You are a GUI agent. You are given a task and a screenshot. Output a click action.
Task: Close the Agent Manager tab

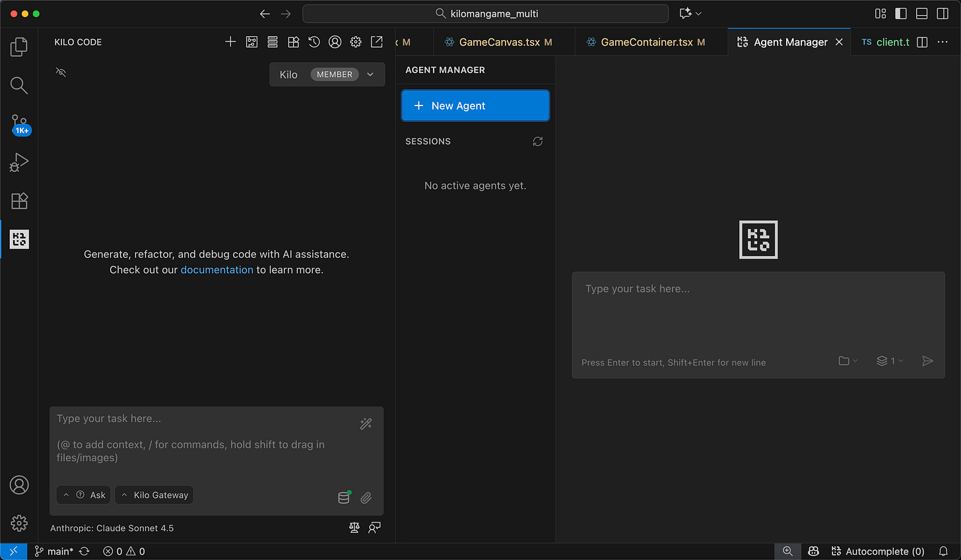point(839,42)
